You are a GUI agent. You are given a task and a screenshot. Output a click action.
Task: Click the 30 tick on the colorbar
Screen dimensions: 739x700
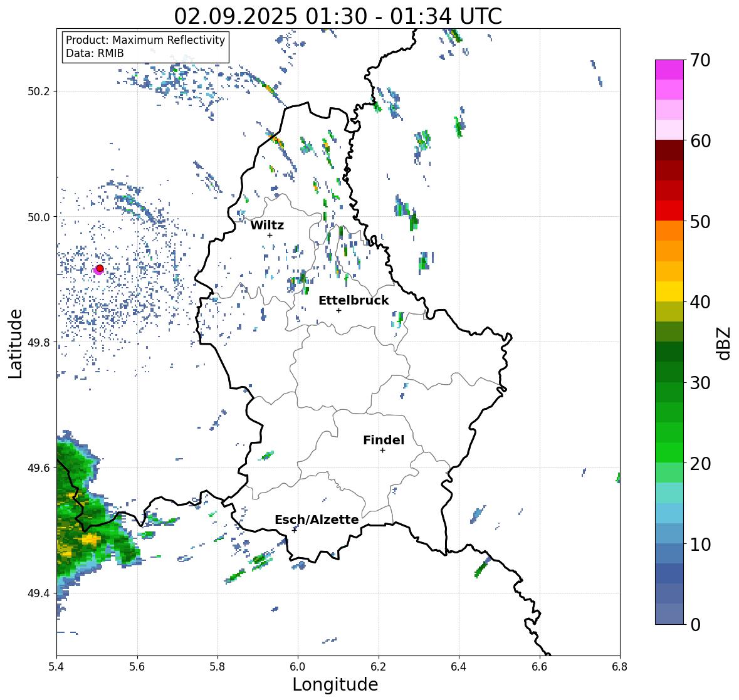(x=700, y=382)
